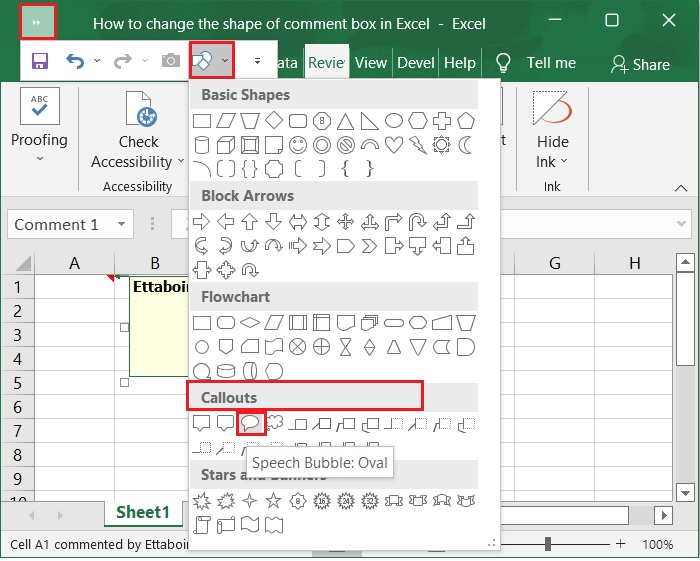This screenshot has width=700, height=561.
Task: Choose the Smiley Face shape
Action: point(298,145)
